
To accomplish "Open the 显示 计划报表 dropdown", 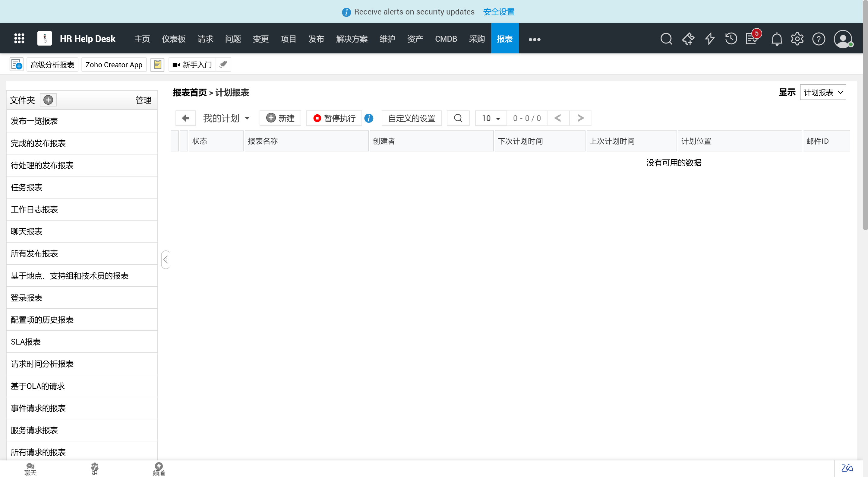I will point(822,92).
